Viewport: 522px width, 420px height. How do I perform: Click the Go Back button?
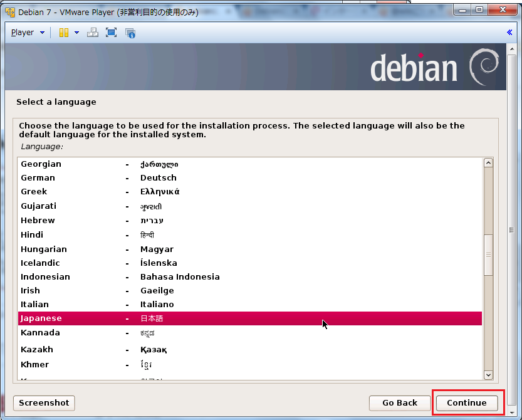tap(399, 402)
